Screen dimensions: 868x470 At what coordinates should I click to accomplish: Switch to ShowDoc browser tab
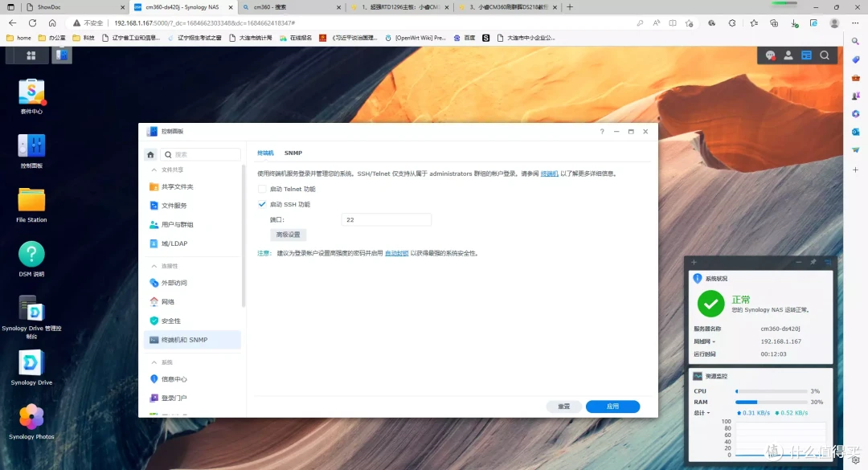[x=76, y=7]
